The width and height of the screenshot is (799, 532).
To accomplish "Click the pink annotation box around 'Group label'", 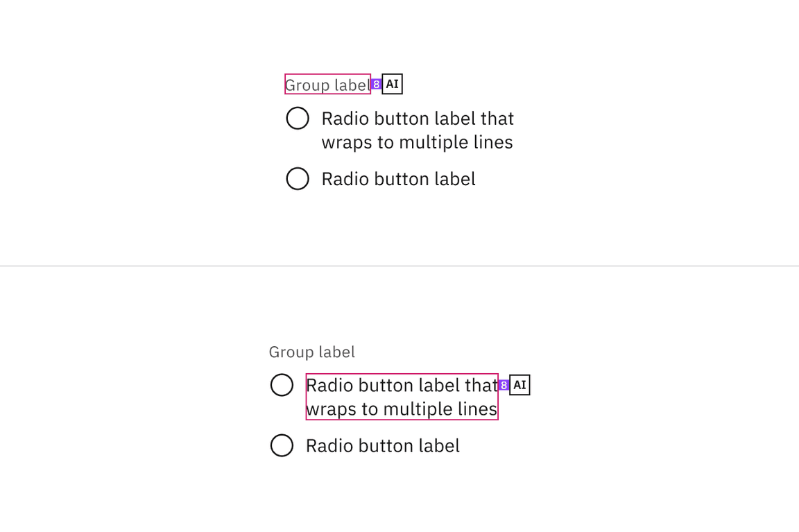I will click(327, 85).
